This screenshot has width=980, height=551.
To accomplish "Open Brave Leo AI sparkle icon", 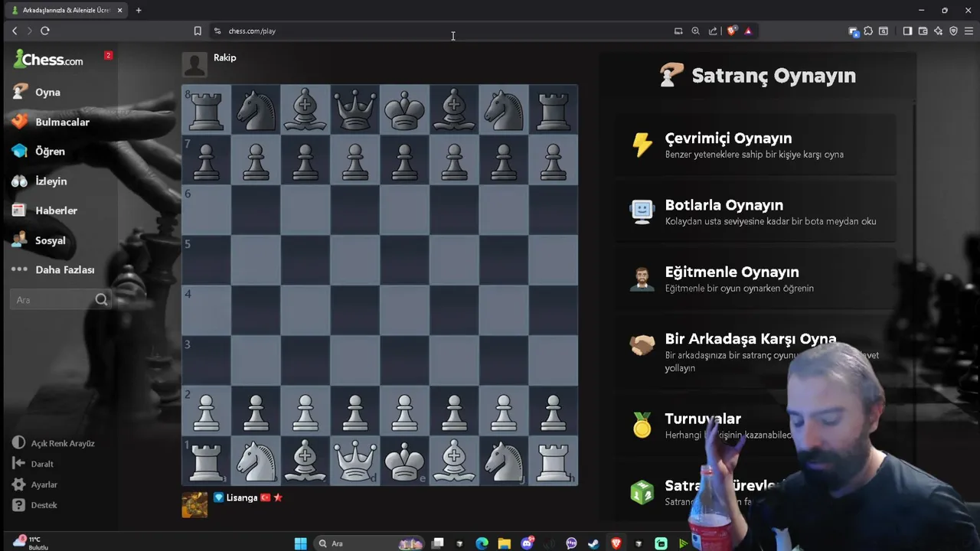I will click(x=938, y=31).
